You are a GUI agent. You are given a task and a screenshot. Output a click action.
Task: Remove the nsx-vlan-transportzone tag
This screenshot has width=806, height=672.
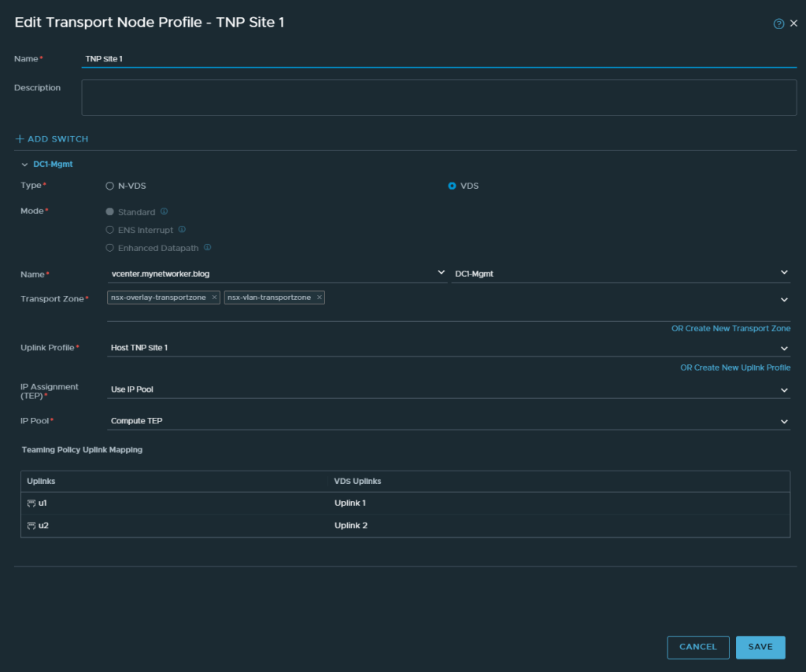319,297
